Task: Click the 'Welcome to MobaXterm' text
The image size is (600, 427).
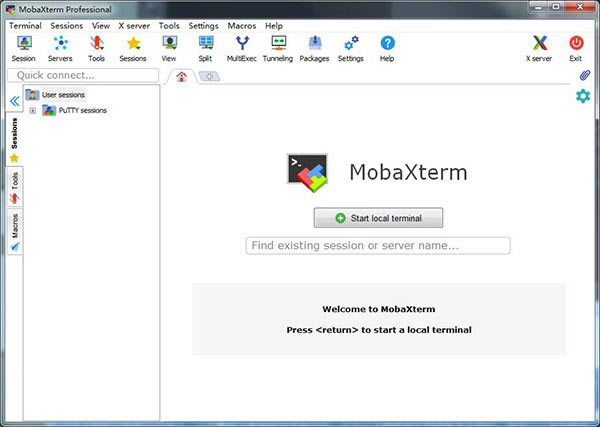Action: coord(378,309)
